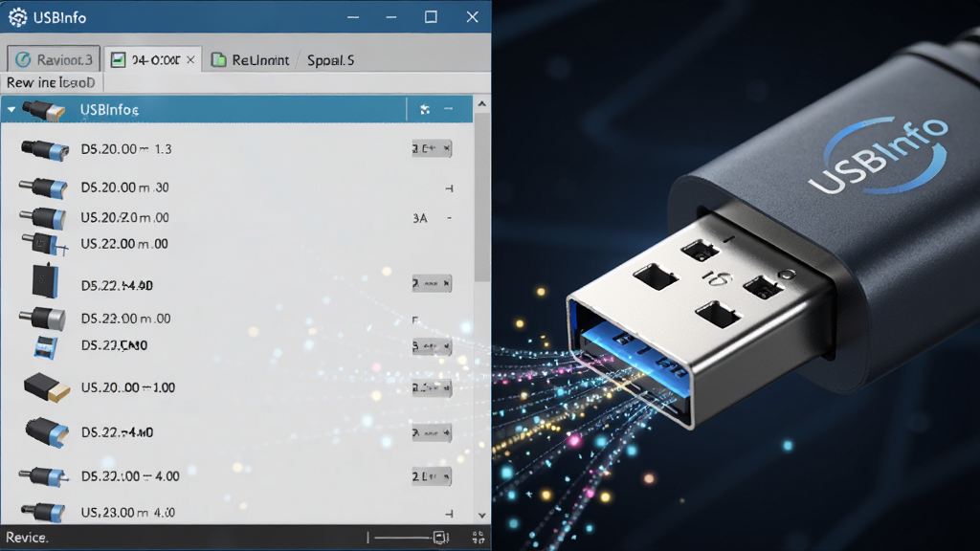Viewport: 980px width, 551px height.
Task: Open the dropdown on D5.22.-4.M0 row
Action: [x=432, y=432]
